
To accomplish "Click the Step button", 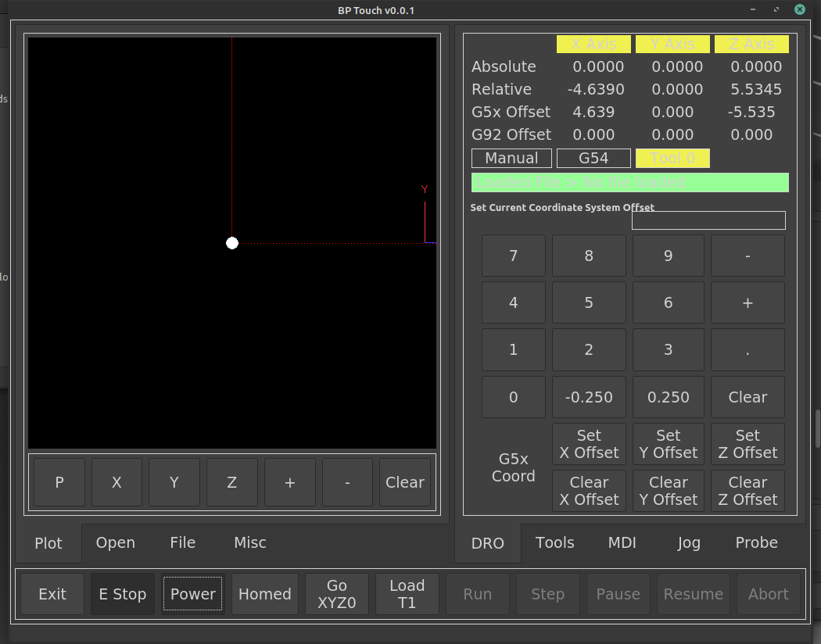I will [x=547, y=594].
